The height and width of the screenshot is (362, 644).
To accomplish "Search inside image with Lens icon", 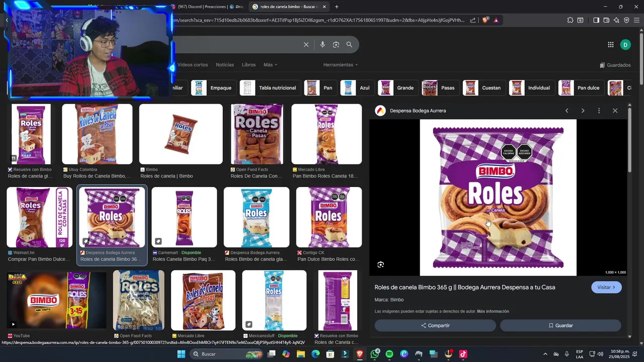I will click(x=381, y=264).
